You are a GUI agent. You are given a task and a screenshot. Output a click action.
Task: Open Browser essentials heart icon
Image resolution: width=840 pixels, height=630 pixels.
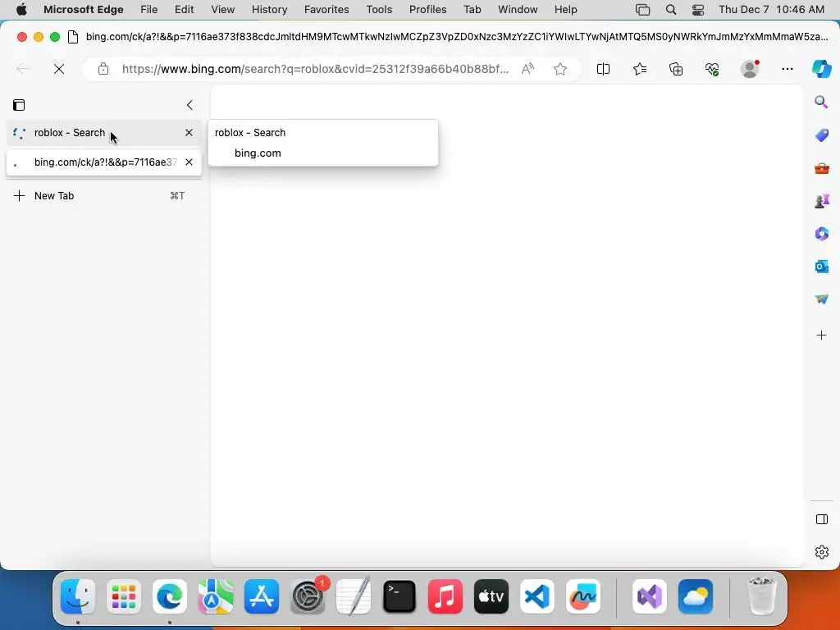[x=712, y=69]
